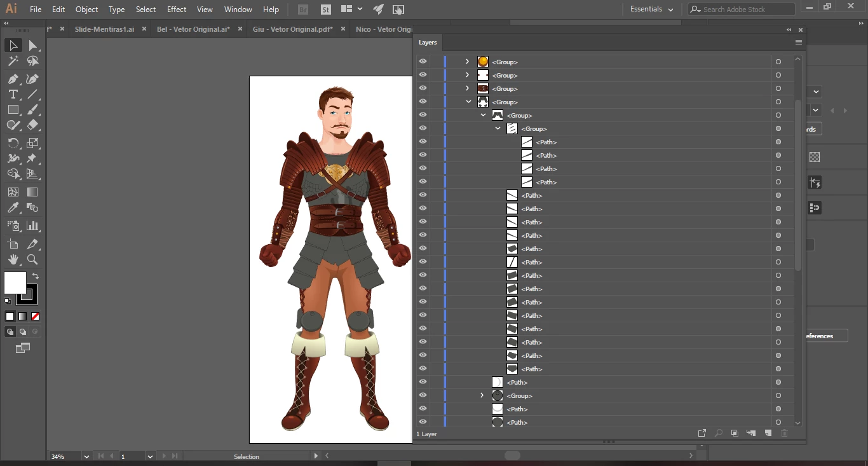Select the Eraser tool

(33, 125)
